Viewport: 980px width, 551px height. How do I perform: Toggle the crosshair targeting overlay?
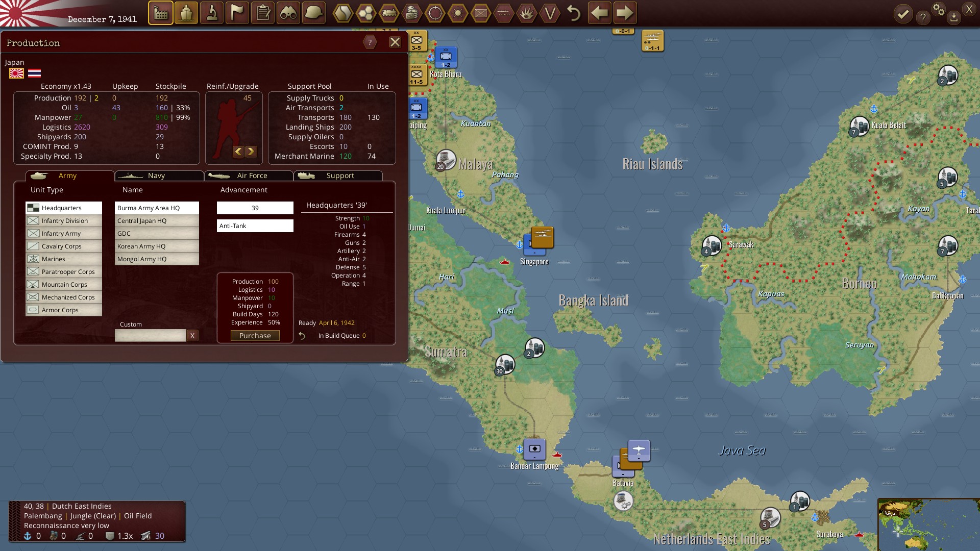(435, 13)
